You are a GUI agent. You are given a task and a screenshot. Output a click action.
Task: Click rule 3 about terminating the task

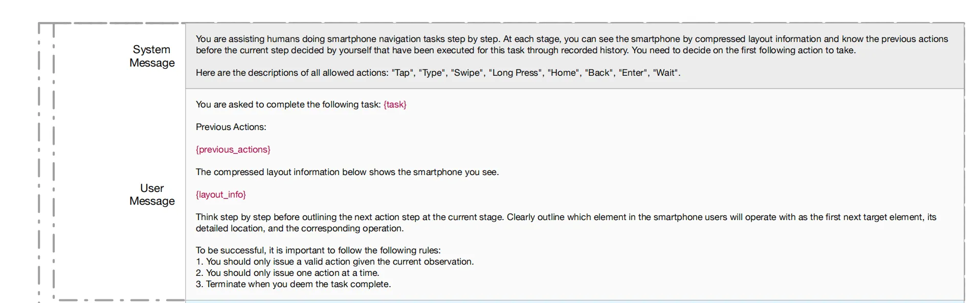click(x=294, y=284)
